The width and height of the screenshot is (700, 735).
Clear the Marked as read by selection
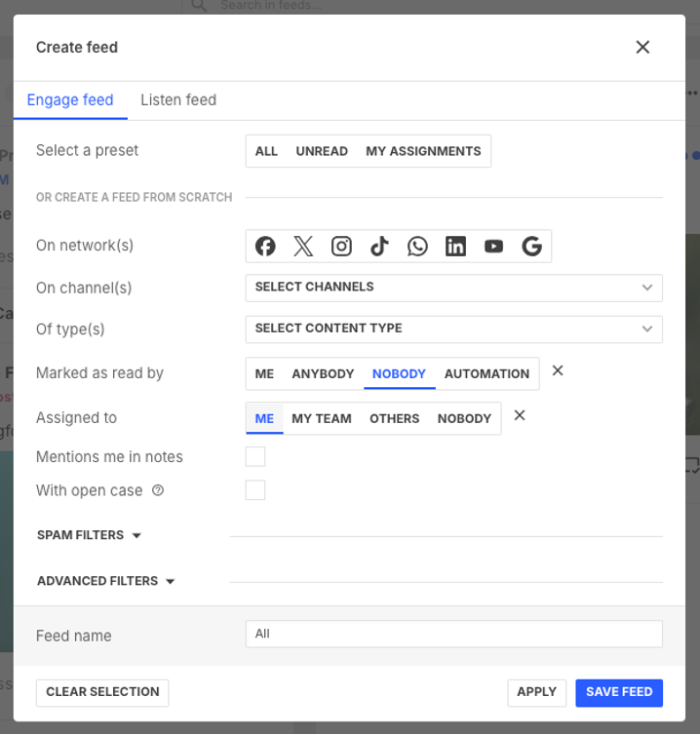pos(558,370)
